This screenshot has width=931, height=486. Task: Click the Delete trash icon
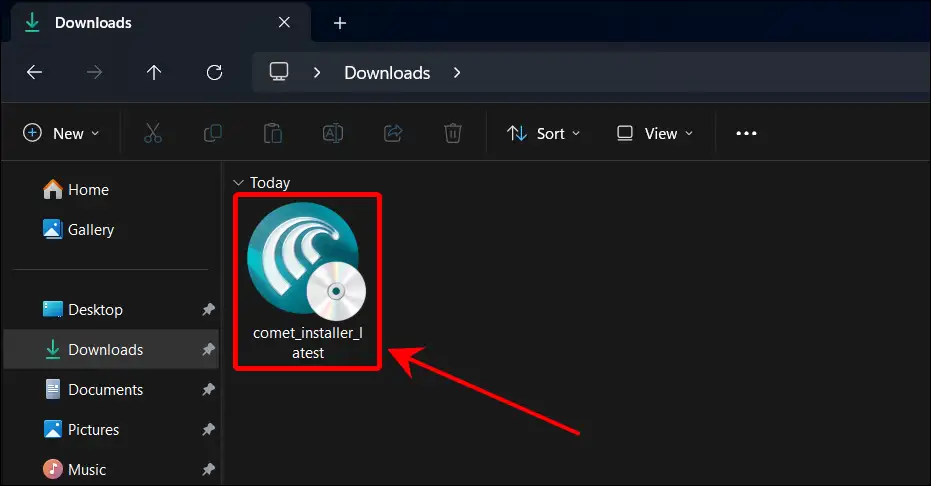point(452,133)
